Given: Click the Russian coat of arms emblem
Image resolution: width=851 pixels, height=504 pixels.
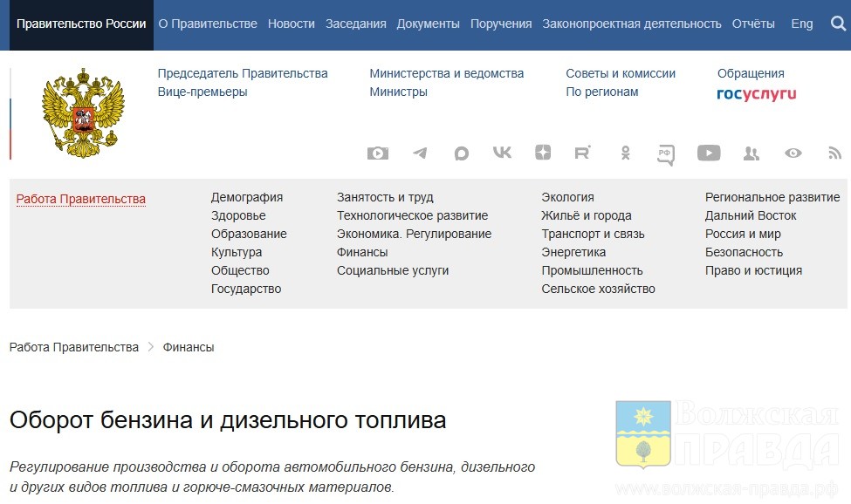Looking at the screenshot, I should pyautogui.click(x=84, y=113).
